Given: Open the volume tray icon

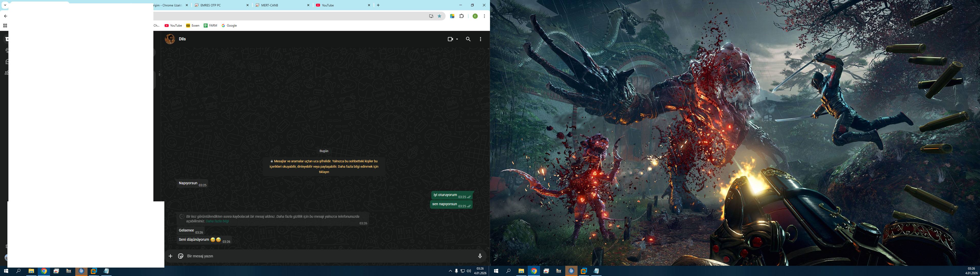Looking at the screenshot, I should tap(469, 271).
